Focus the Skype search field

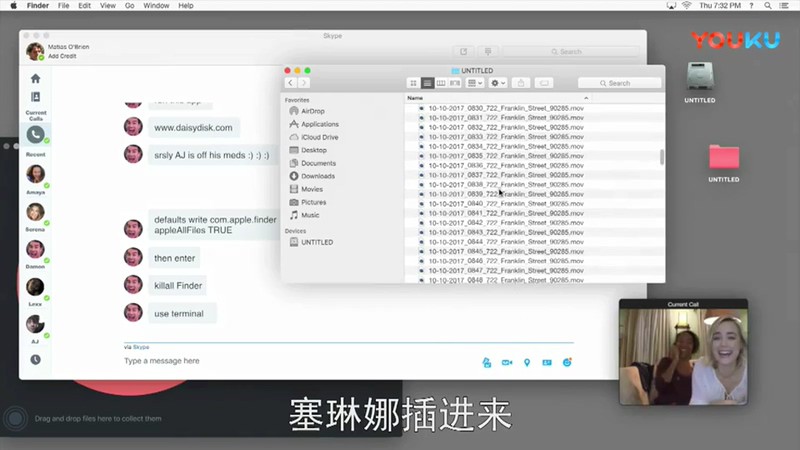[x=570, y=52]
